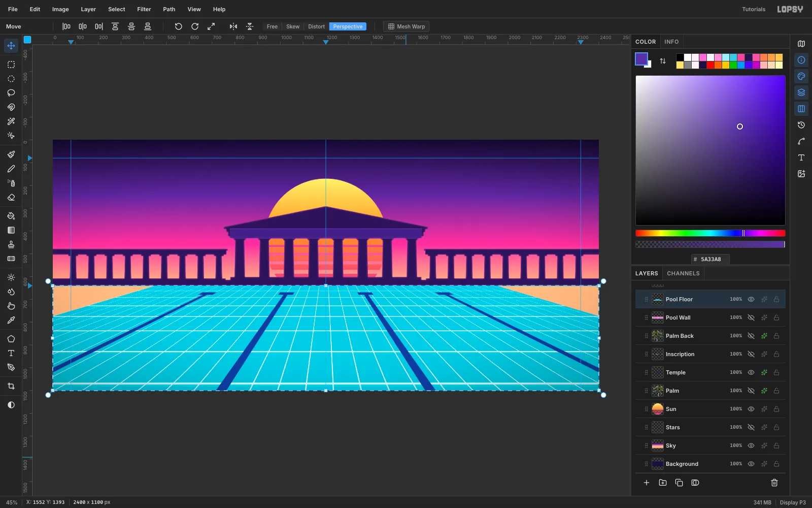Click the opacity slider bar

tap(710, 244)
